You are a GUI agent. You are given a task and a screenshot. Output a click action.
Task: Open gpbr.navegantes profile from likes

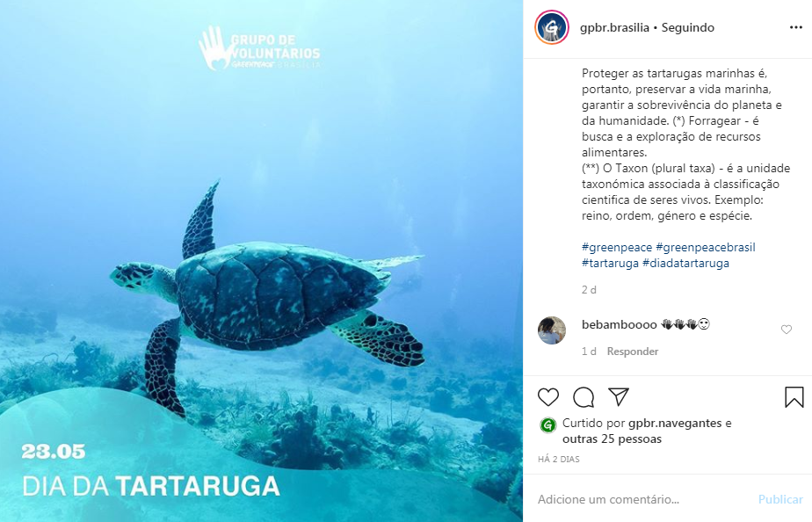pyautogui.click(x=675, y=423)
